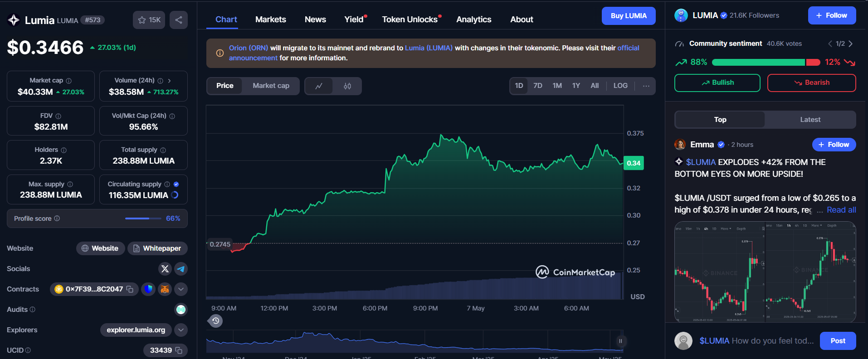Vote Bullish on community sentiment

[x=717, y=83]
